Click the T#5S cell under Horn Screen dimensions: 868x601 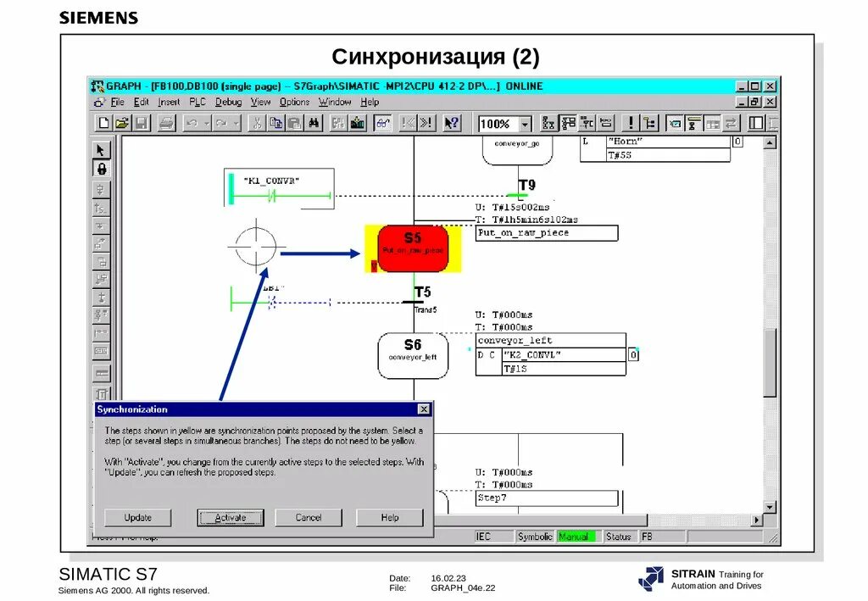668,155
